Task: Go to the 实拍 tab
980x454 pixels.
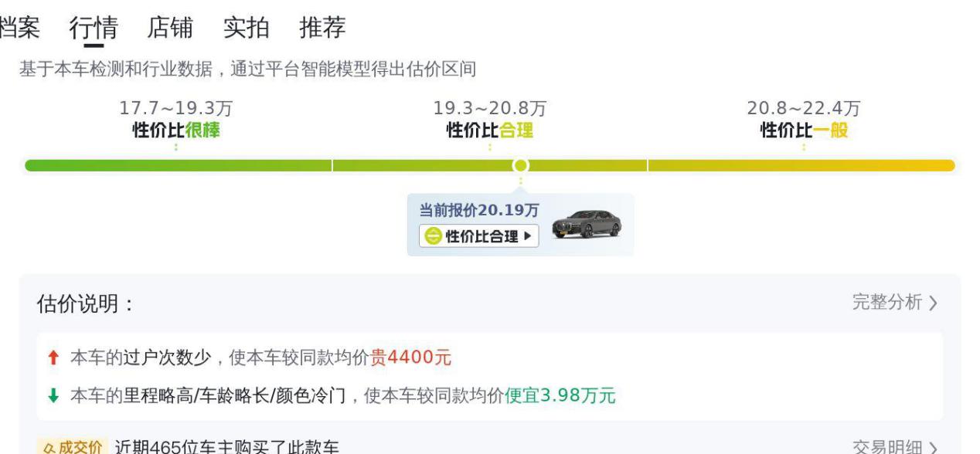Action: pos(246,28)
